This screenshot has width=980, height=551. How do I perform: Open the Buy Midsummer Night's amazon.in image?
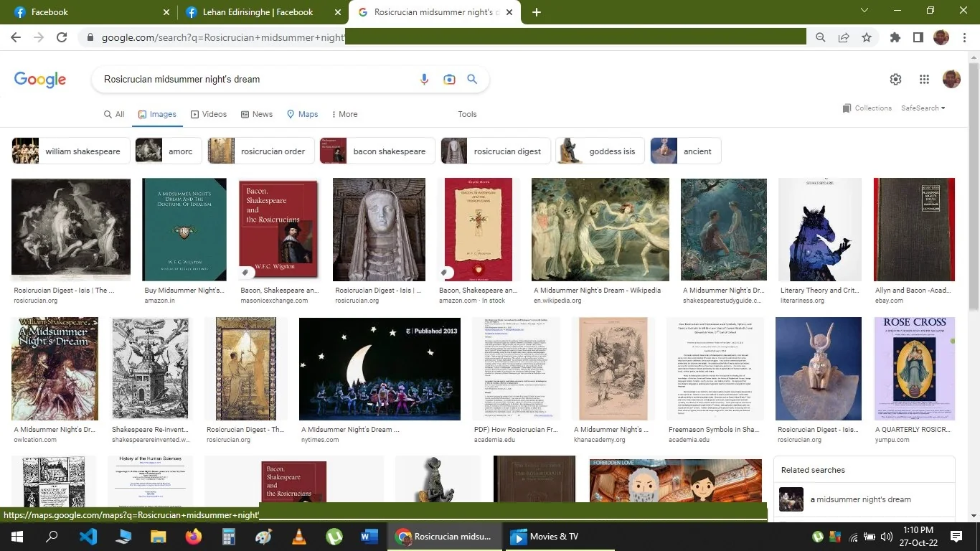tap(184, 230)
